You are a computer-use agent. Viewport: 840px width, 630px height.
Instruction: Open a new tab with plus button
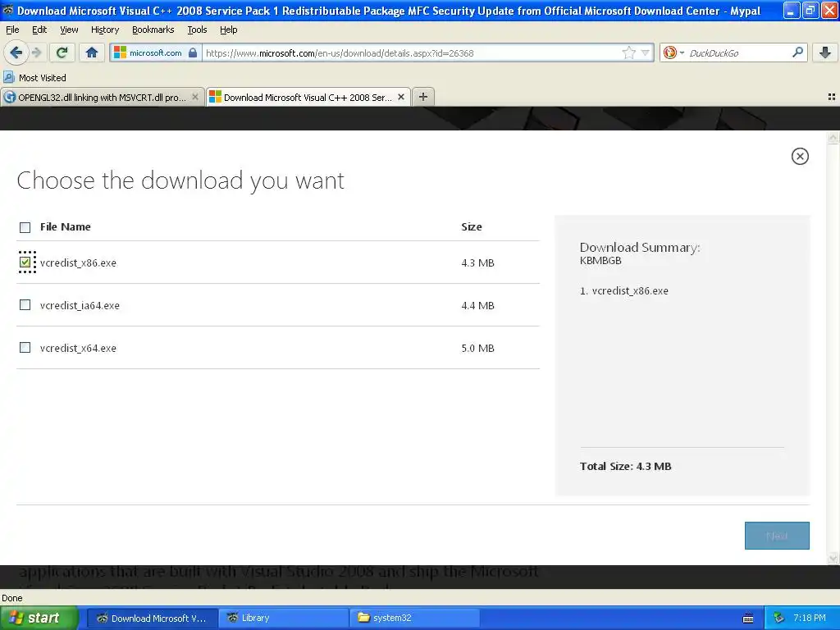[x=423, y=97]
